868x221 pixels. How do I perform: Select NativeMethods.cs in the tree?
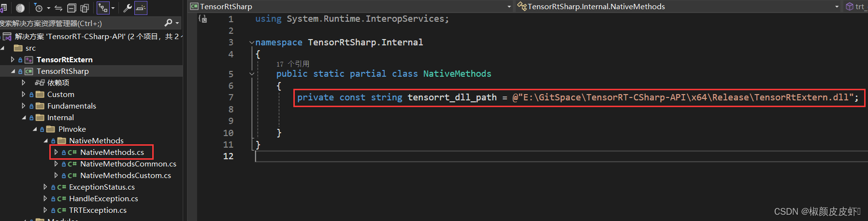(112, 152)
